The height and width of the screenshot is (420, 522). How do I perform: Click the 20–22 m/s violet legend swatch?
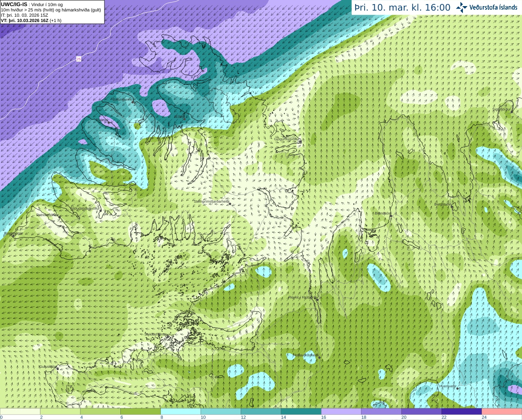[422, 411]
